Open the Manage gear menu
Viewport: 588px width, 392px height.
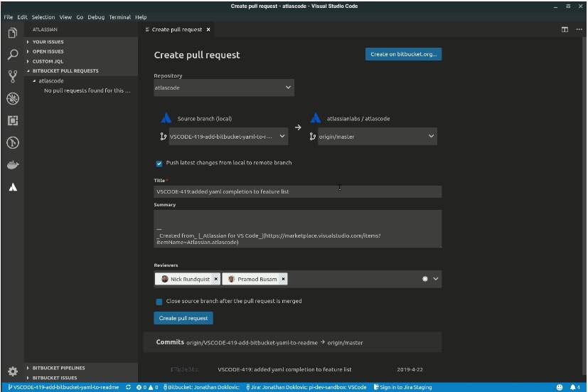(x=13, y=371)
